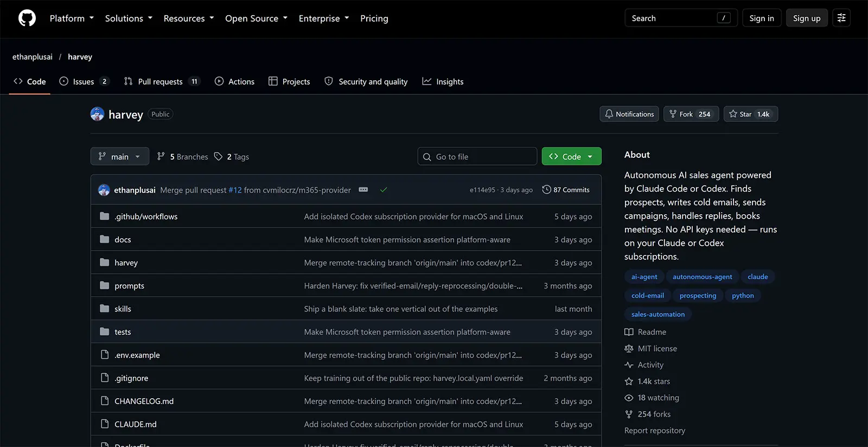The height and width of the screenshot is (447, 868).
Task: Open the harvey folder row name
Action: 126,263
